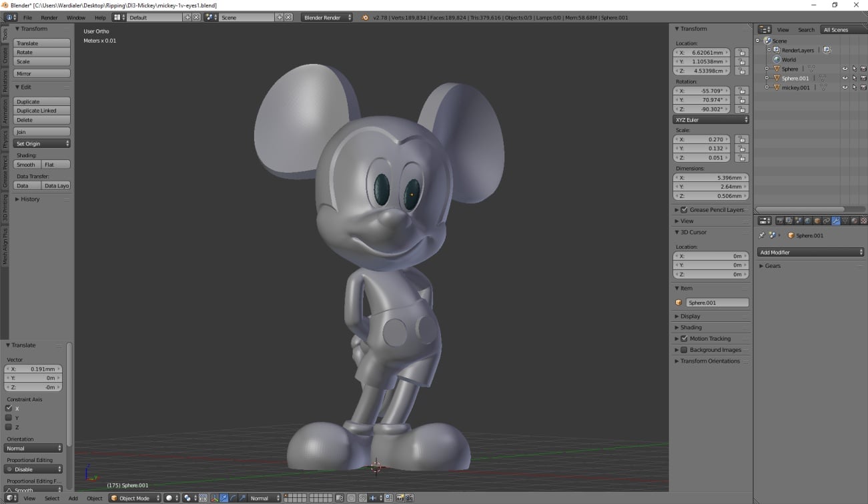Click the OpenGL render animation clapper icon

409,498
